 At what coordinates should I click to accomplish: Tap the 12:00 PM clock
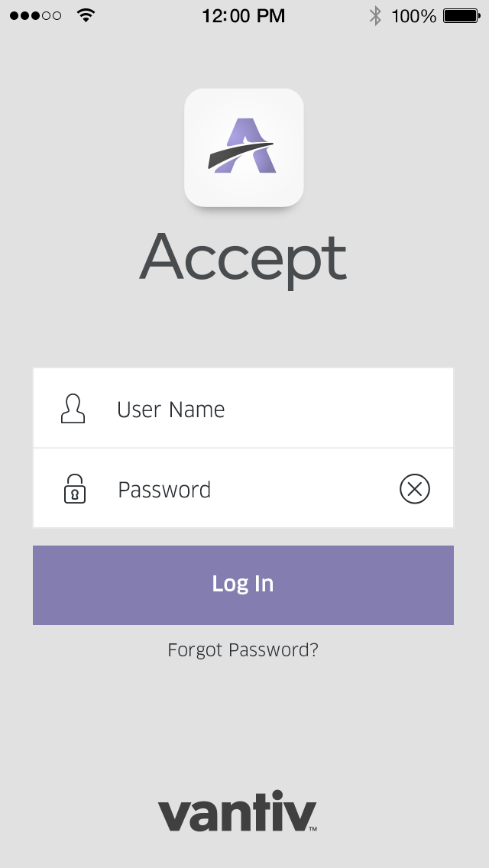[x=243, y=15]
